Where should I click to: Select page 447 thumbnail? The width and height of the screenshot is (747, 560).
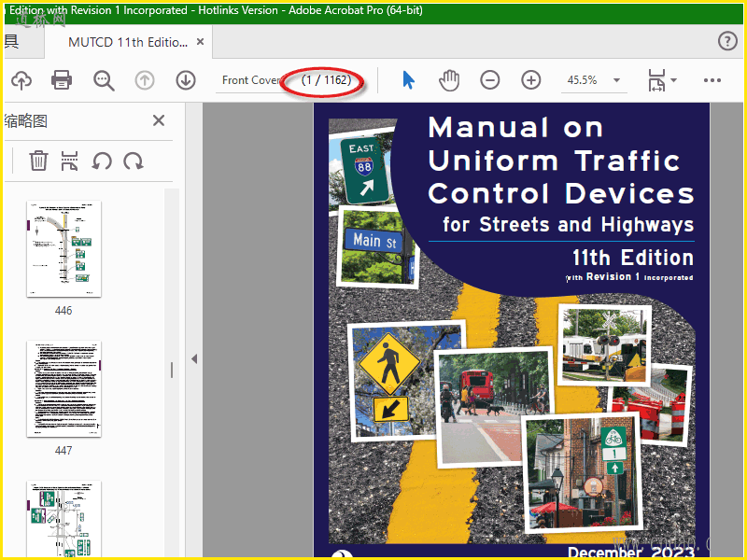click(63, 388)
